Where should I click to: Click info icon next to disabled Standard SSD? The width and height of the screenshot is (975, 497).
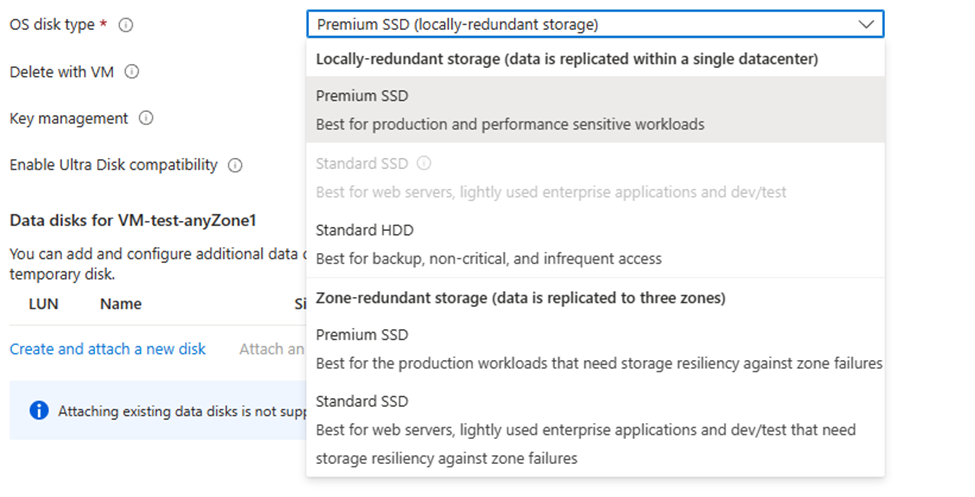(423, 163)
